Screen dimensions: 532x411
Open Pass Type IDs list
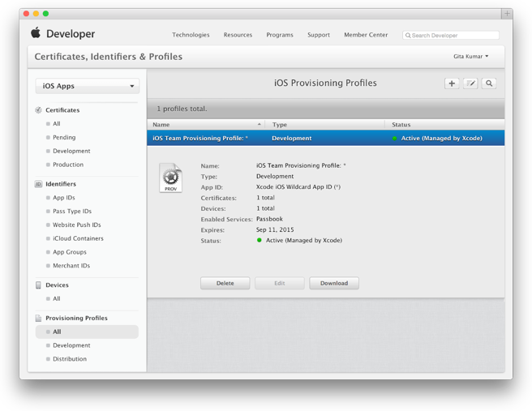pyautogui.click(x=72, y=212)
